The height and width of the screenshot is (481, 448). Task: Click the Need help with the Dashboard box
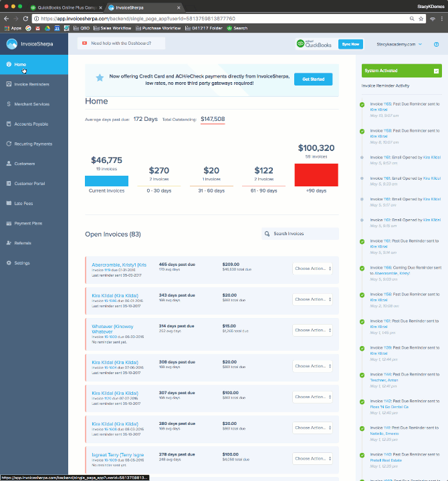121,43
